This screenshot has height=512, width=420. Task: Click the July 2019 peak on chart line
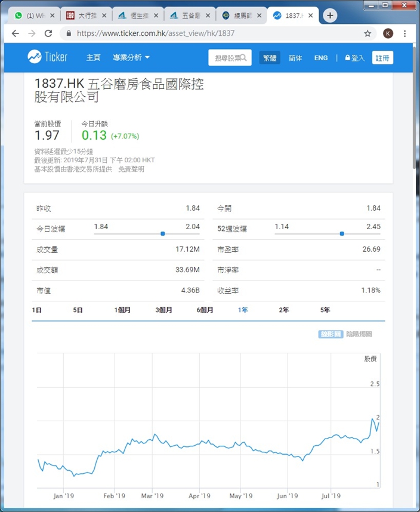click(372, 419)
